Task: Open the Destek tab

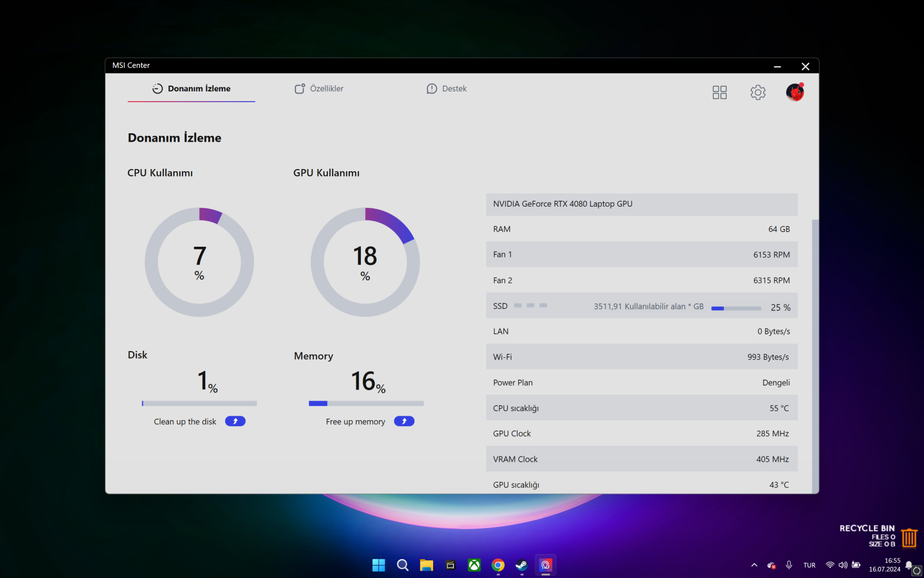Action: [x=446, y=88]
